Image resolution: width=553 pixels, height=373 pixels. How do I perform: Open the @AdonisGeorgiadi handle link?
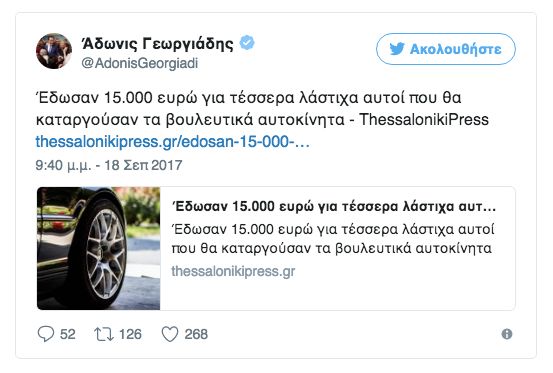coord(140,63)
